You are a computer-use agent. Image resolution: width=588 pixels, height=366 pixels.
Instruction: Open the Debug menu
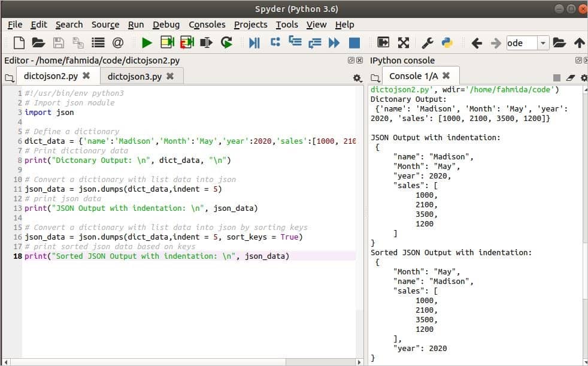(x=166, y=25)
